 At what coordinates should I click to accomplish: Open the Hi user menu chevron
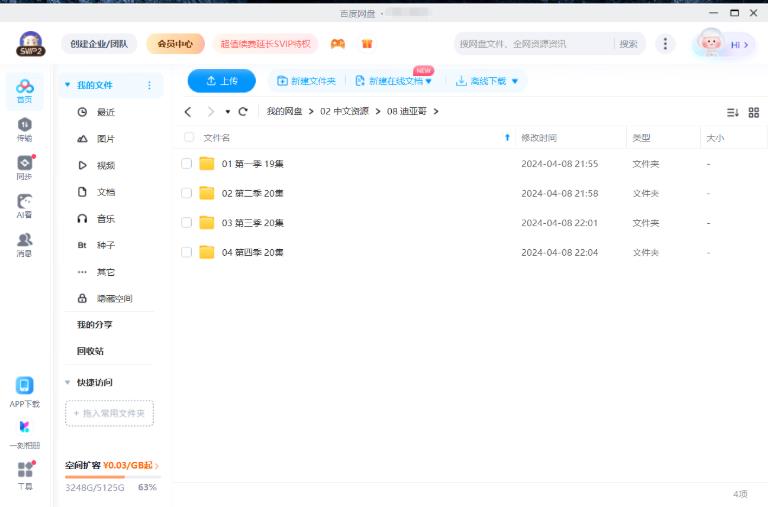pyautogui.click(x=746, y=45)
